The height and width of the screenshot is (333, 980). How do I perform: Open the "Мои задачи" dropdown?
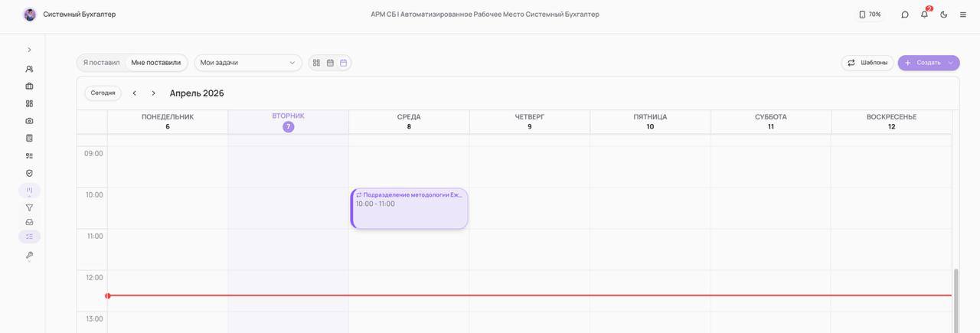[x=247, y=63]
